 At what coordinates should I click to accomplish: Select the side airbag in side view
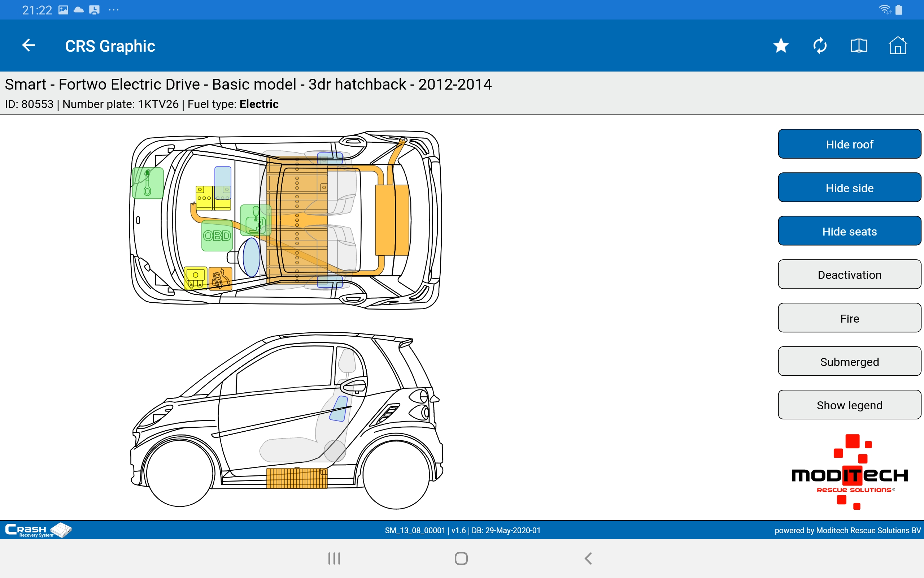tap(338, 409)
